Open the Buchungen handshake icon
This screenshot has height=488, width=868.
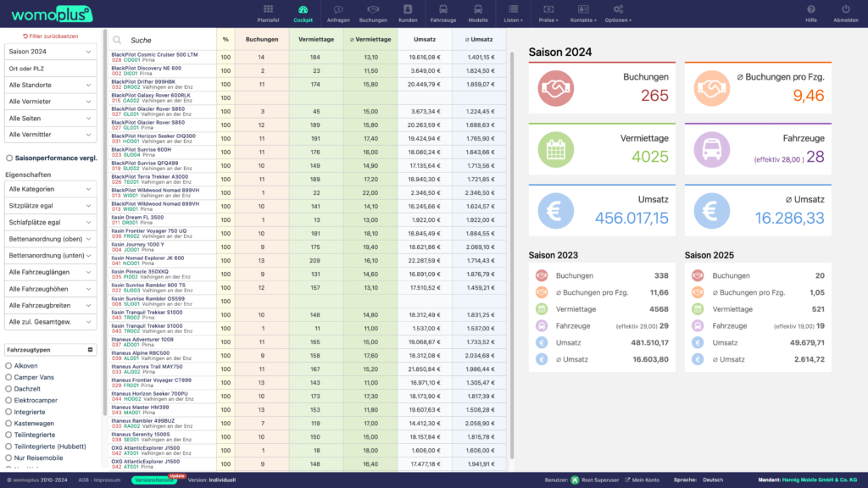click(x=373, y=9)
